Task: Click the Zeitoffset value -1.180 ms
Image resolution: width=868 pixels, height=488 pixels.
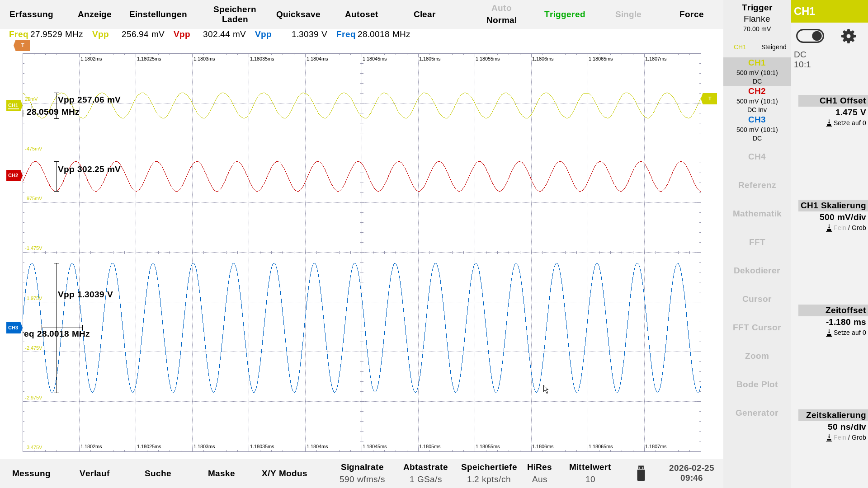Action: (x=845, y=322)
